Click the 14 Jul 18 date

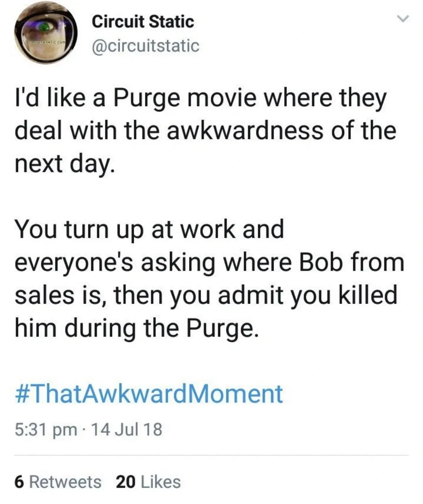127,430
